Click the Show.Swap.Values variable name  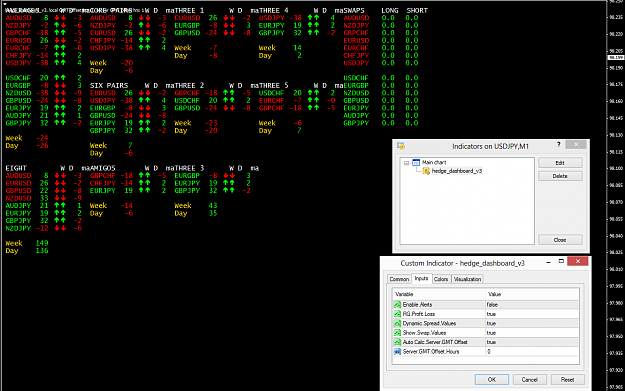pos(425,333)
